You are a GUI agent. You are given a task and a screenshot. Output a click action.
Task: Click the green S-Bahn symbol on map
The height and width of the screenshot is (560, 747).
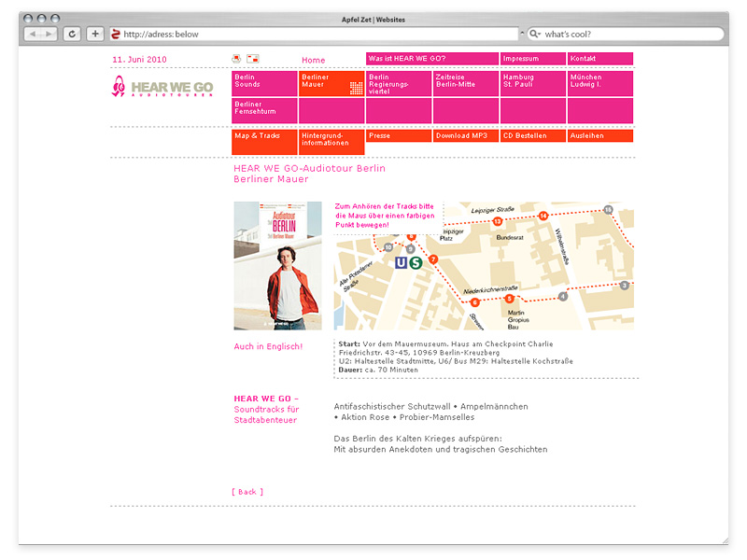tap(416, 262)
